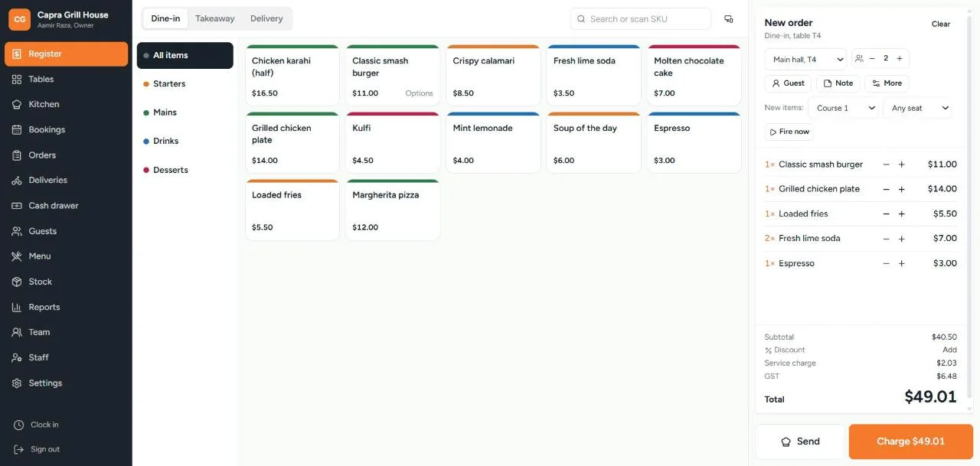
Task: Open Deliveries in the sidebar
Action: pyautogui.click(x=66, y=180)
